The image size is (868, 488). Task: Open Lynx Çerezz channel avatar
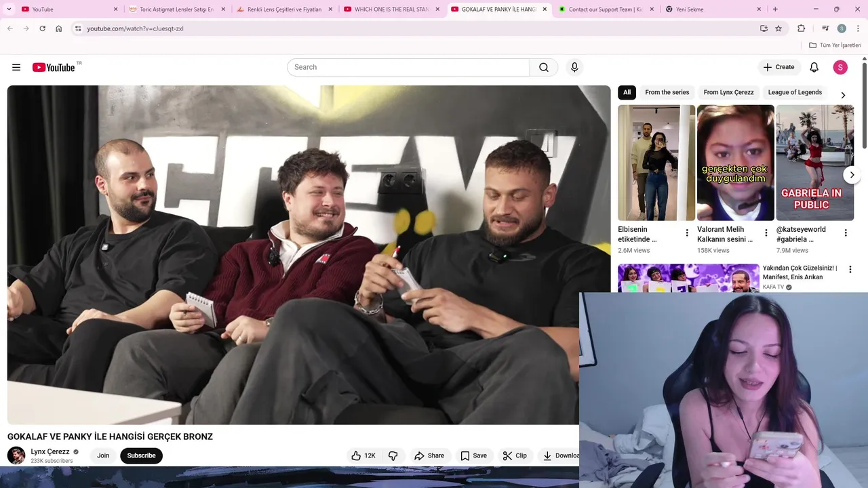pos(16,455)
